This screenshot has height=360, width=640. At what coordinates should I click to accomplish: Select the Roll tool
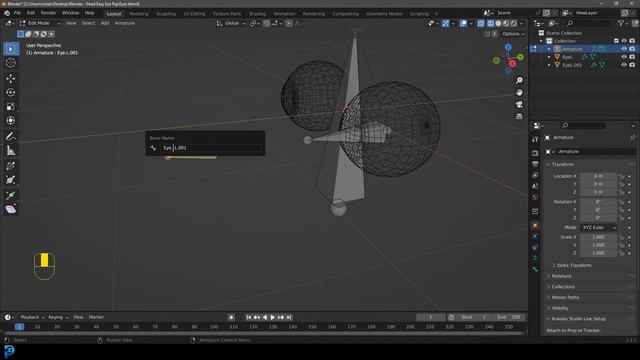11,166
